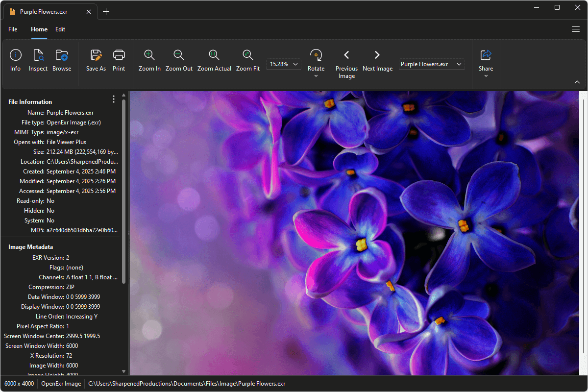Expand the 15.28% zoom level dropdown
The image size is (588, 392).
coord(284,64)
